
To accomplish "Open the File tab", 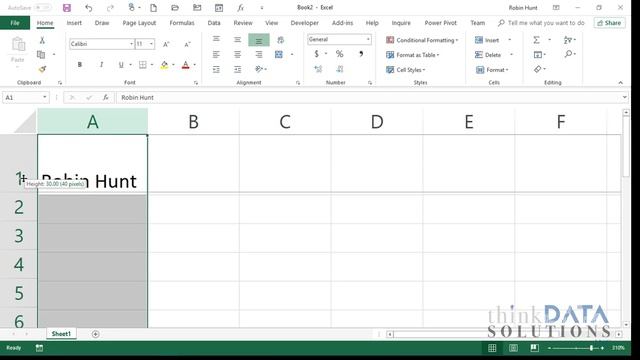I will point(15,23).
